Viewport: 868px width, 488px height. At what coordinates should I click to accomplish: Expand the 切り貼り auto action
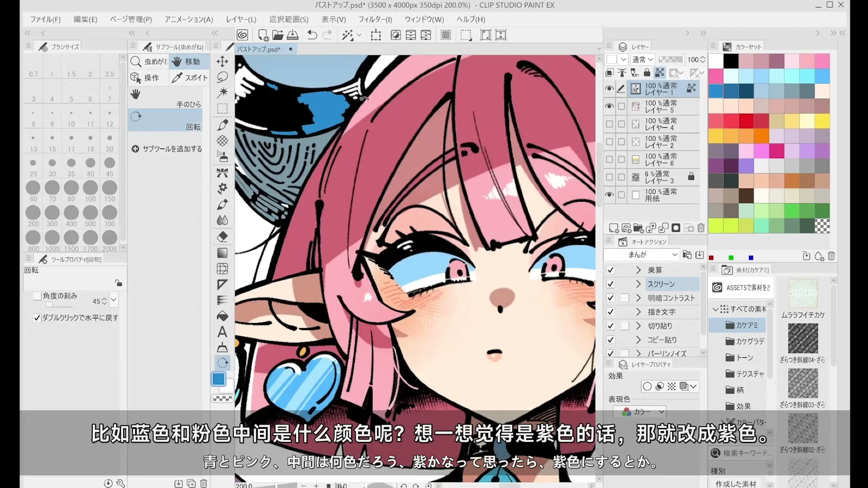638,326
